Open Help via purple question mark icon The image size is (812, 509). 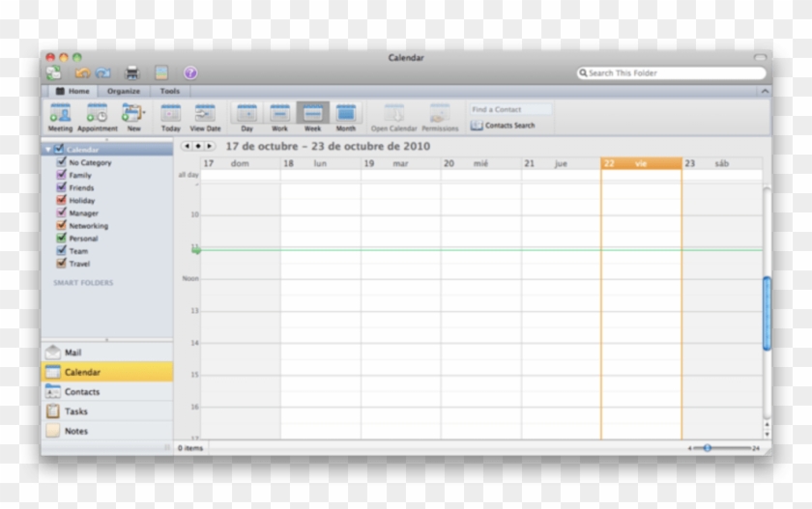tap(190, 73)
